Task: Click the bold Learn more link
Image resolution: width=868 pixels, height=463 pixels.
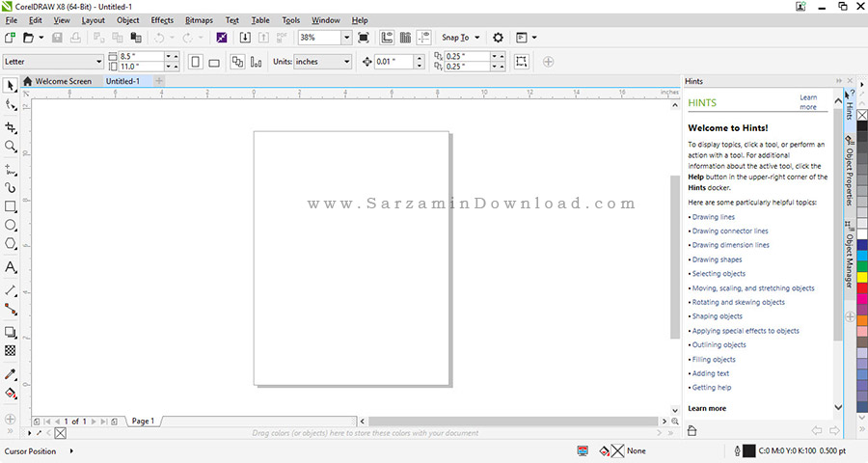Action: [707, 408]
